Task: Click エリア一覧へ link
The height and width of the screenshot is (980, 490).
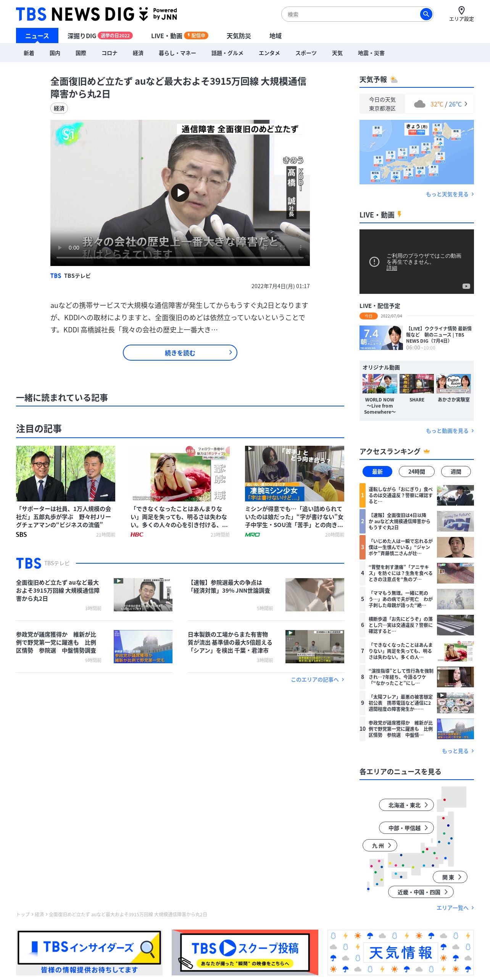Action: (455, 908)
